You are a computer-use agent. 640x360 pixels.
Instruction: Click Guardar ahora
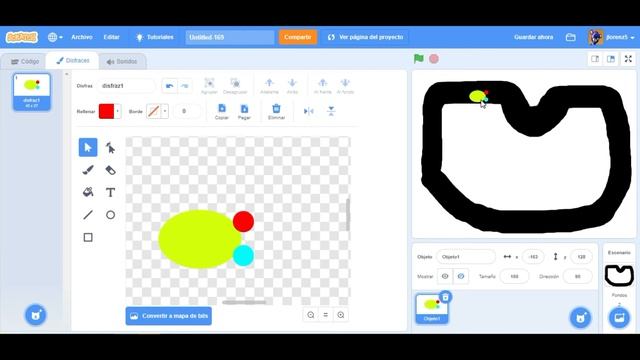533,37
